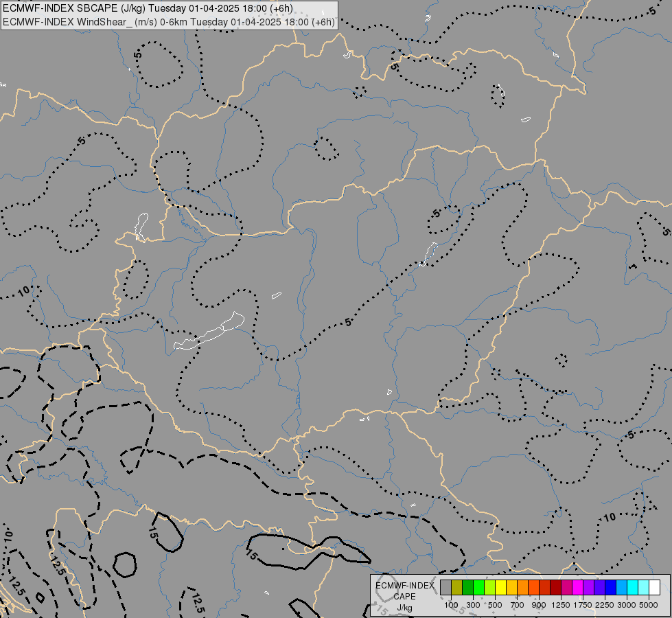Click the J/kg unit label in legend
Viewport: 672px width, 618px height.
coord(404,608)
